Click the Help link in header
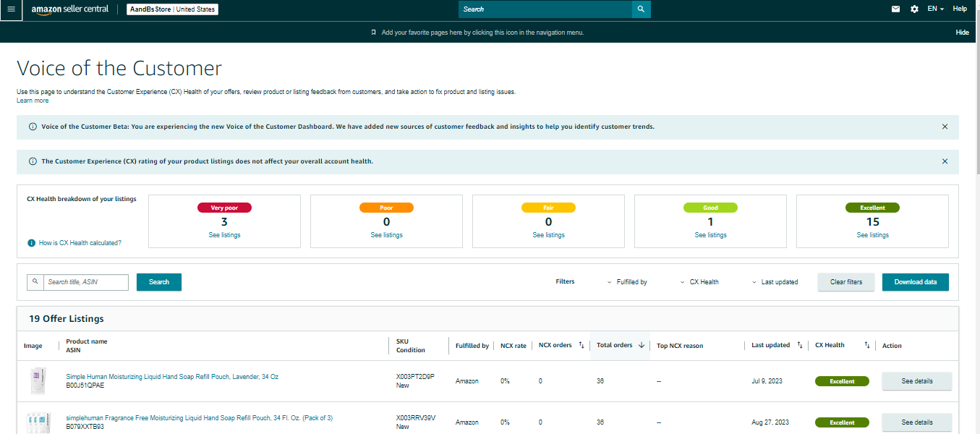This screenshot has height=434, width=980. pos(960,9)
